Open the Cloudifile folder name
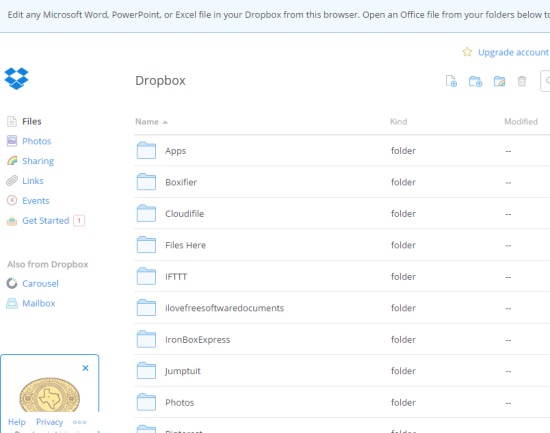550x433 pixels. tap(185, 214)
